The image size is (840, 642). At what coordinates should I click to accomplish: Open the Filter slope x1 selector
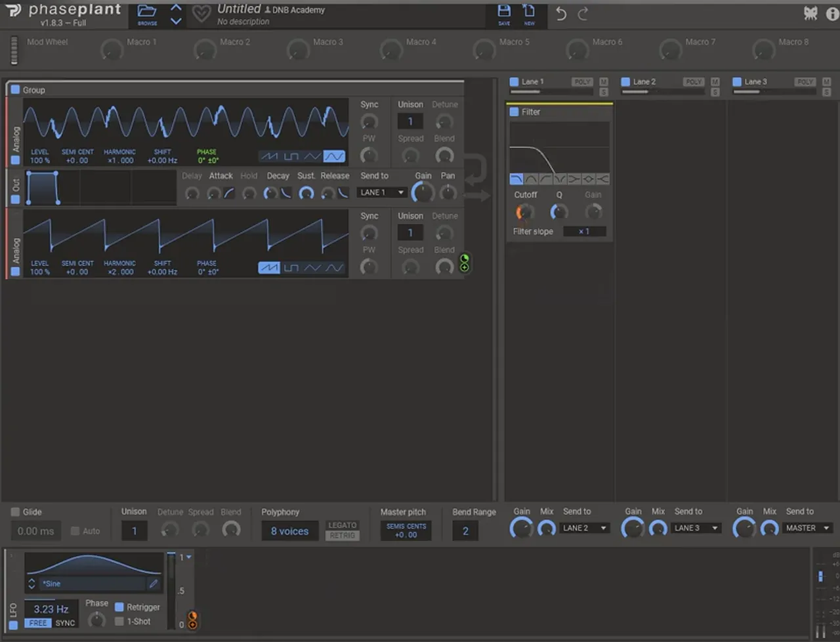584,231
